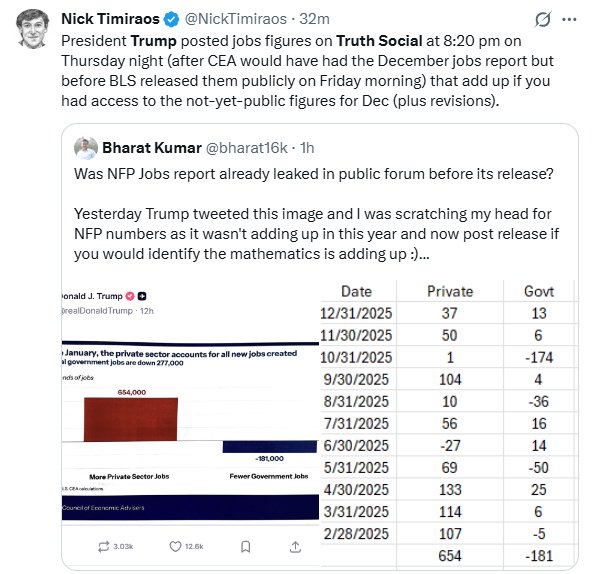Open Bharat Kumar's profile picture
The height and width of the screenshot is (574, 594).
pyautogui.click(x=86, y=148)
